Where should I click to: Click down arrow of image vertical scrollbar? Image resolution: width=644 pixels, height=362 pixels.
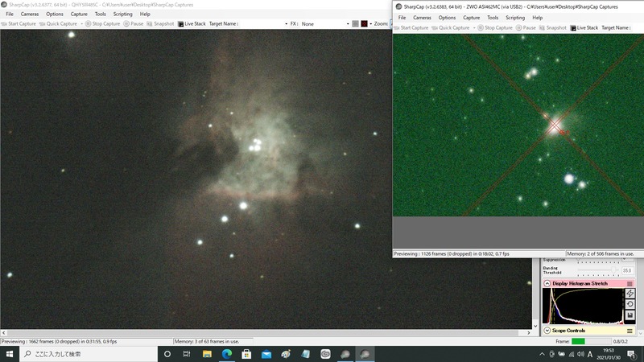[x=535, y=326]
